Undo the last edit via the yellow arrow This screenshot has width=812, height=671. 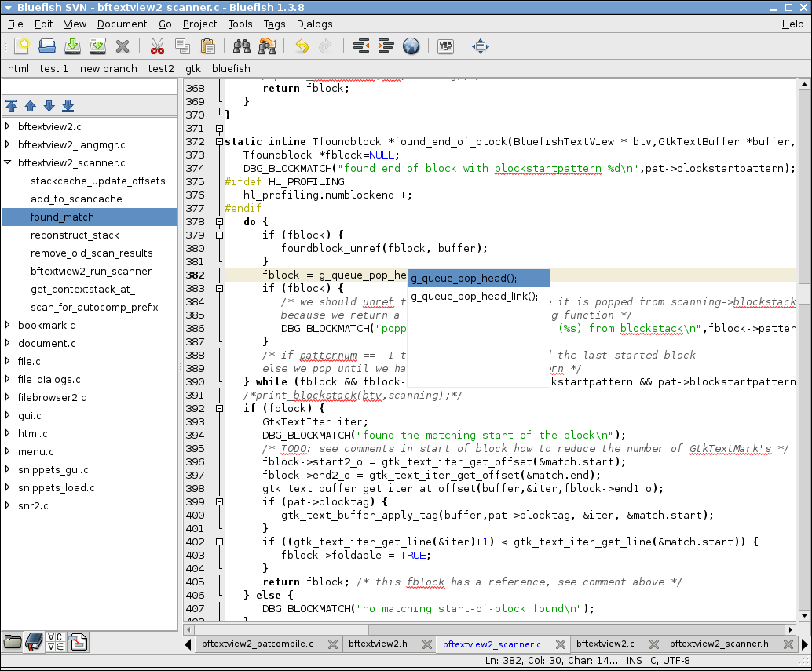coord(302,46)
